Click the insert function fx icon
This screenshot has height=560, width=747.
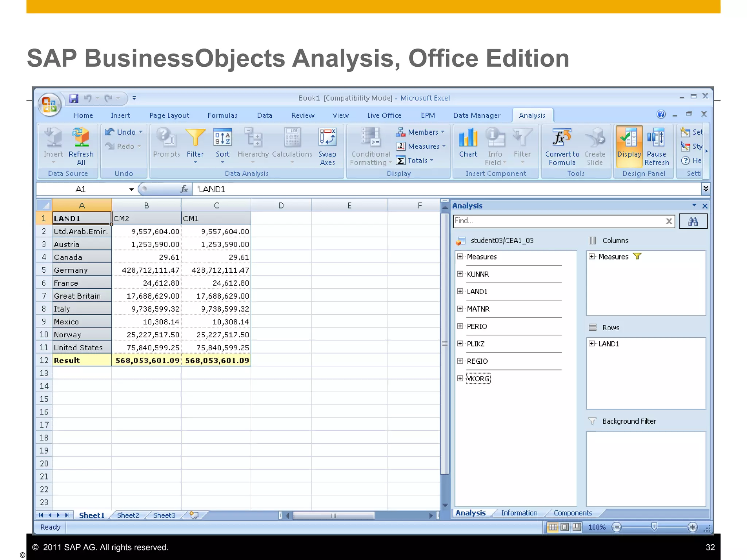pos(184,189)
